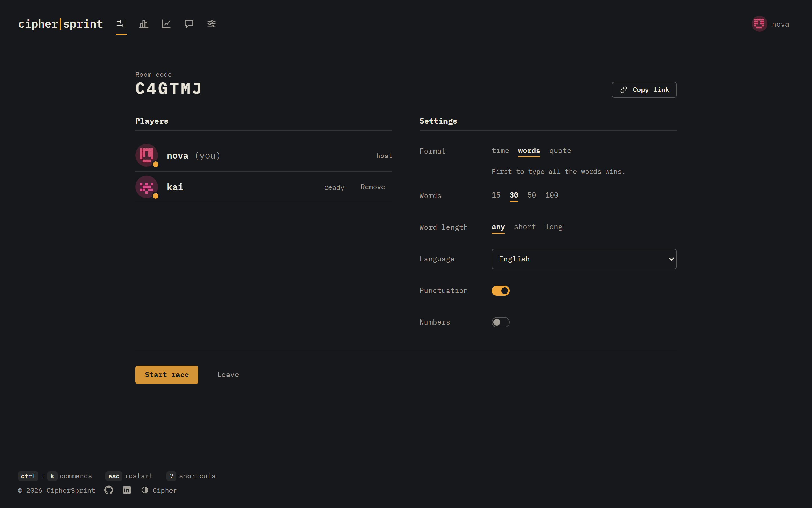Click the nova avatar in the top right
This screenshot has height=508, width=812.
point(759,24)
